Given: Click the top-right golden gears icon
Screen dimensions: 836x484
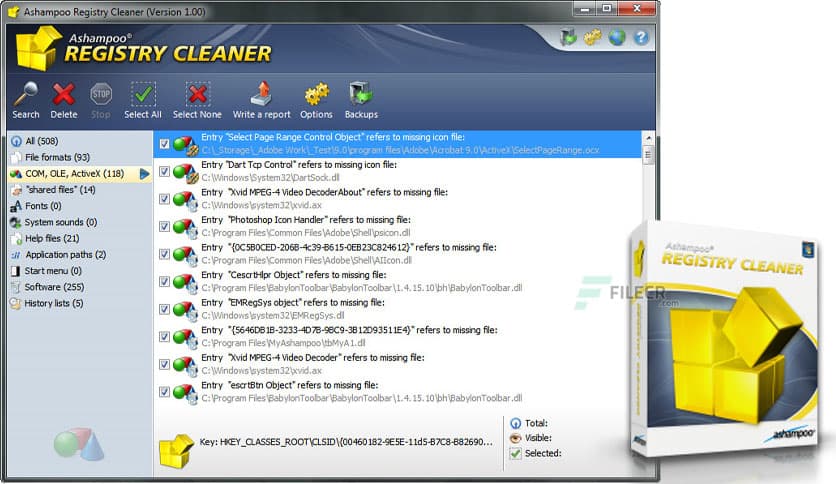Looking at the screenshot, I should point(592,37).
